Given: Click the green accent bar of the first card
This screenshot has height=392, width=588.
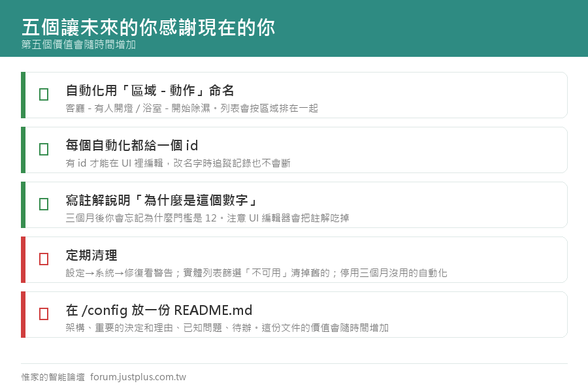Looking at the screenshot, I should tap(24, 95).
